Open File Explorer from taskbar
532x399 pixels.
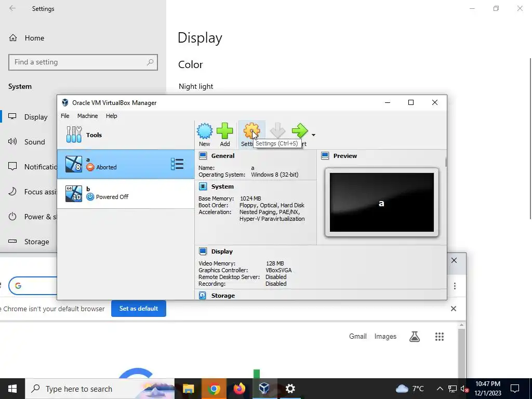[x=188, y=389]
